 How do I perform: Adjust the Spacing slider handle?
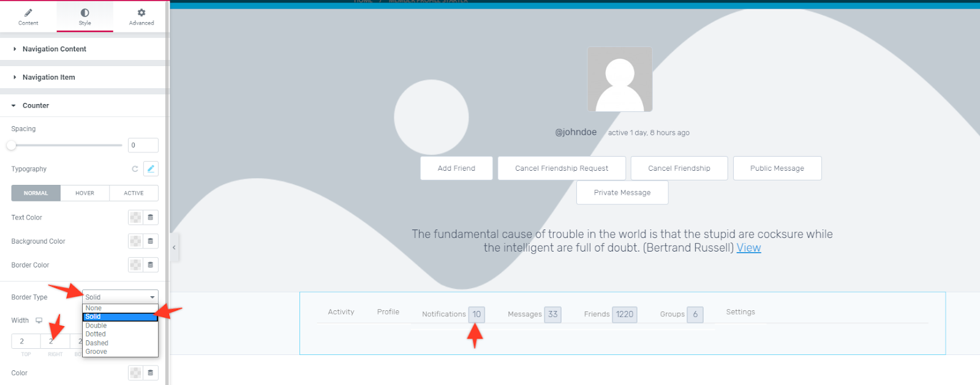pyautogui.click(x=11, y=145)
